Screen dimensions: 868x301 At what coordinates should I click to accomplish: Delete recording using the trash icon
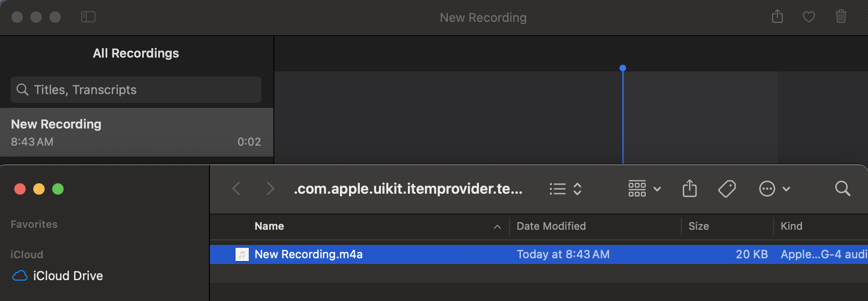840,17
